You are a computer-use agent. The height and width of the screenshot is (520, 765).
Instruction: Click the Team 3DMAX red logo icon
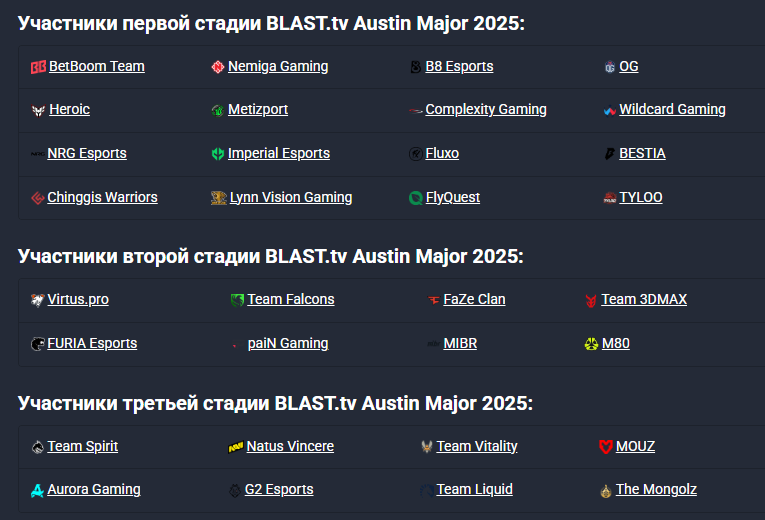click(591, 300)
